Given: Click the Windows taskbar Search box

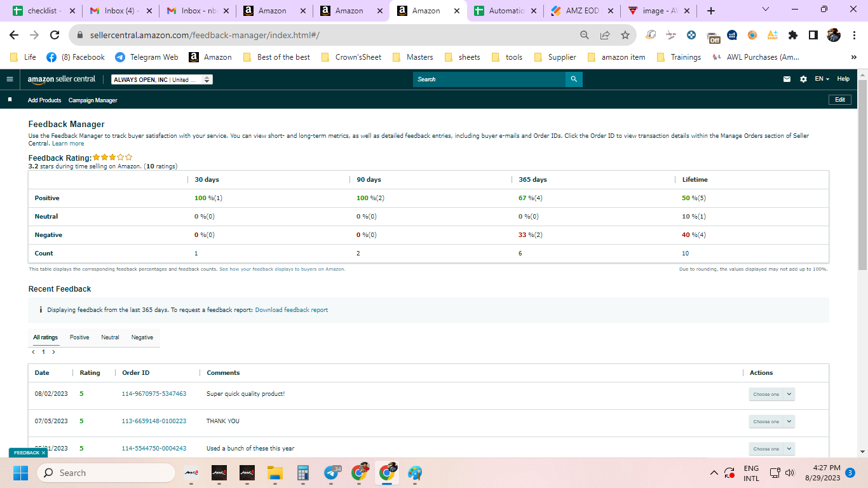Looking at the screenshot, I should pos(106,473).
